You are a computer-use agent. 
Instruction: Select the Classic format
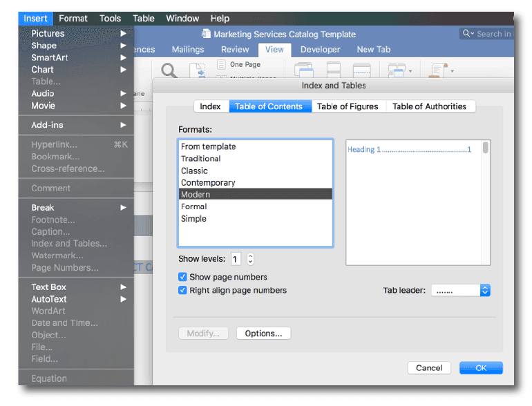pyautogui.click(x=255, y=171)
